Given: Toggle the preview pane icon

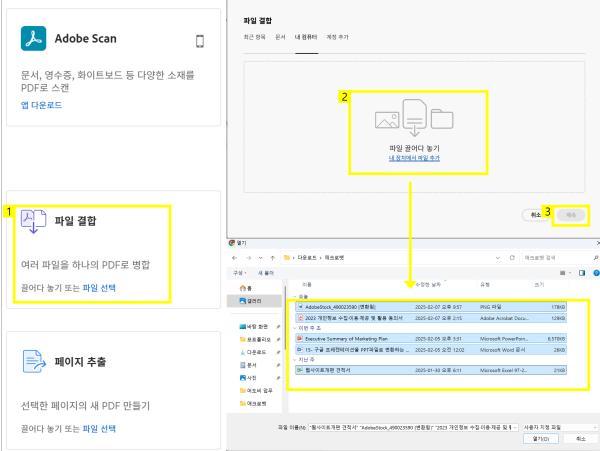Looking at the screenshot, I should tap(582, 273).
